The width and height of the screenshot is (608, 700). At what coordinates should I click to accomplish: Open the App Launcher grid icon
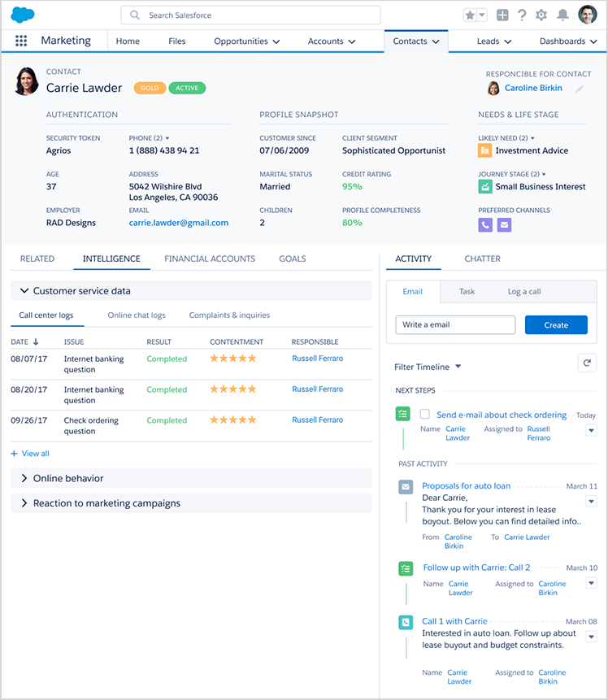click(21, 41)
